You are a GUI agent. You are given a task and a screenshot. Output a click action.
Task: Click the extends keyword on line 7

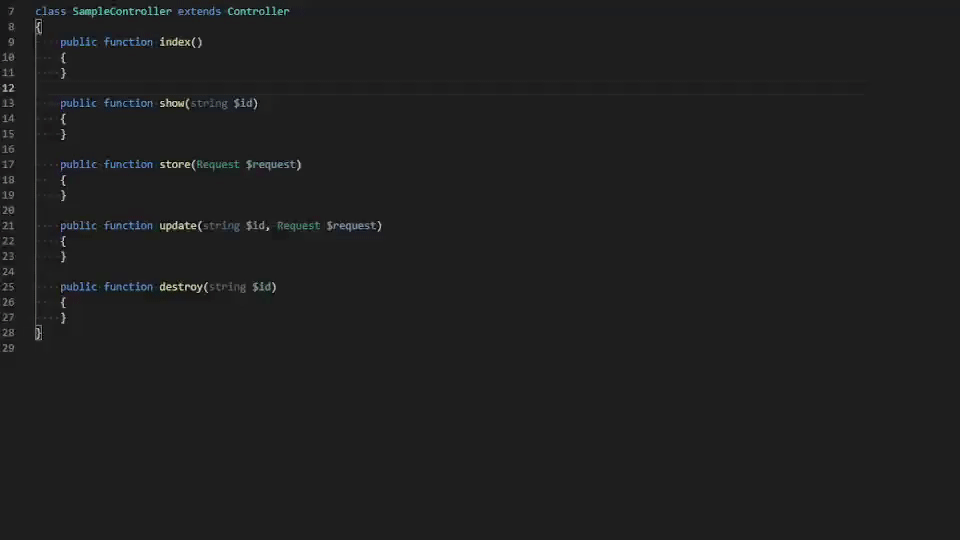tap(199, 11)
